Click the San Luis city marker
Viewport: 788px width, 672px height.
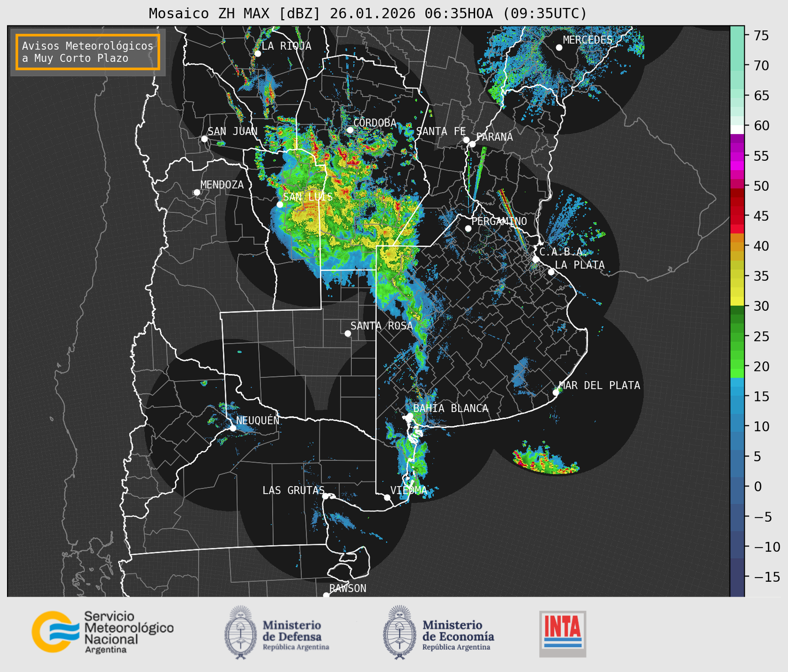pyautogui.click(x=280, y=204)
